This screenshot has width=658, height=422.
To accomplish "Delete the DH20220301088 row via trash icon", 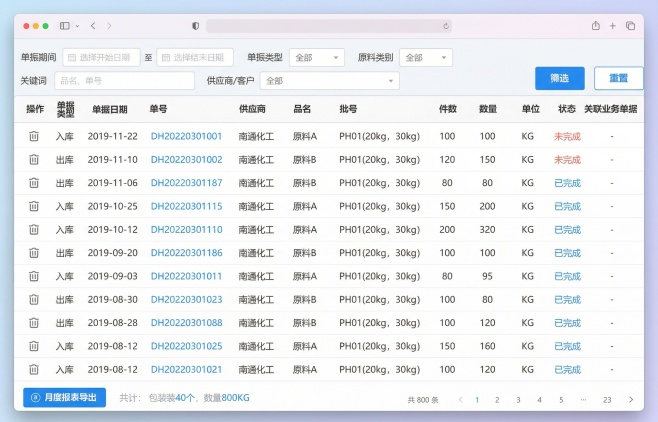I will [34, 323].
